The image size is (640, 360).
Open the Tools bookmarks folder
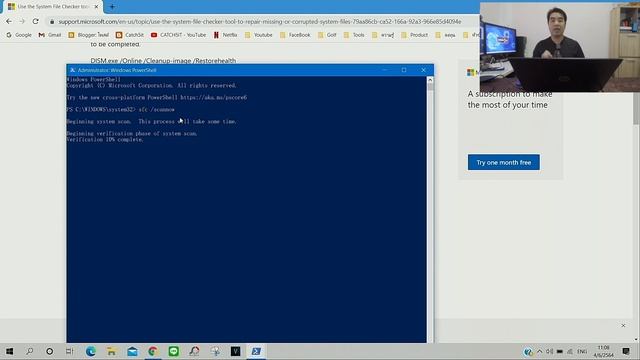(354, 35)
